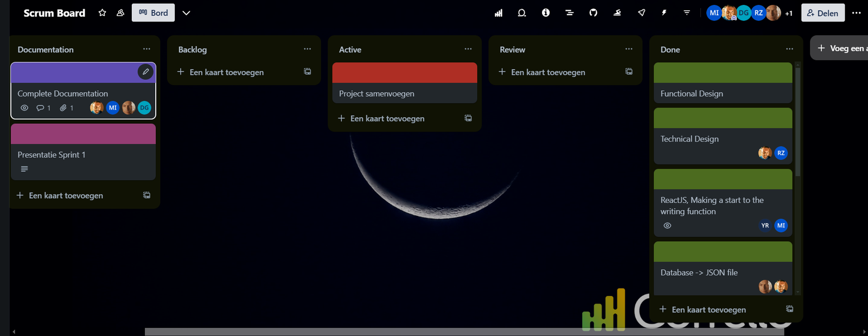Click the Scrum Board title
This screenshot has height=336, width=868.
54,13
